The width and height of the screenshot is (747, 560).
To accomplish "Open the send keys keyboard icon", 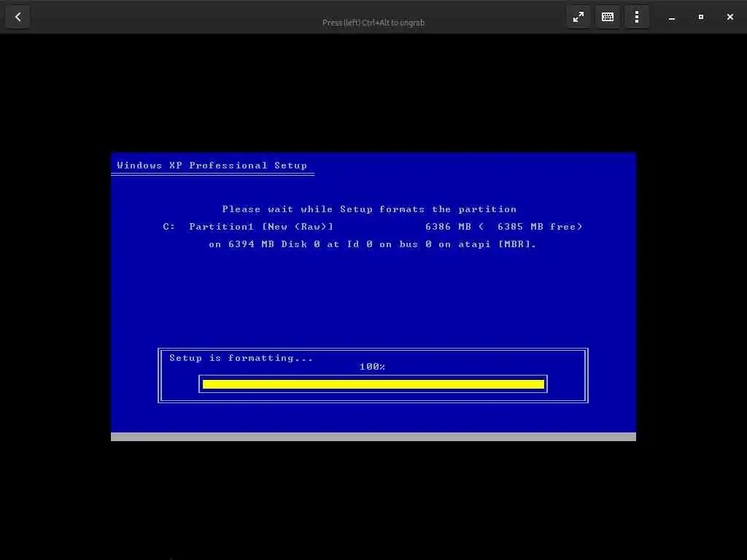I will 608,17.
